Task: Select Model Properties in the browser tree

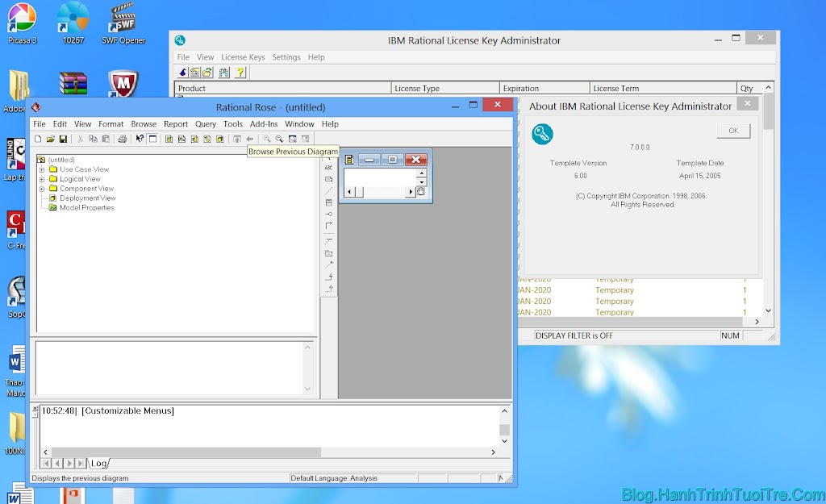Action: 87,207
